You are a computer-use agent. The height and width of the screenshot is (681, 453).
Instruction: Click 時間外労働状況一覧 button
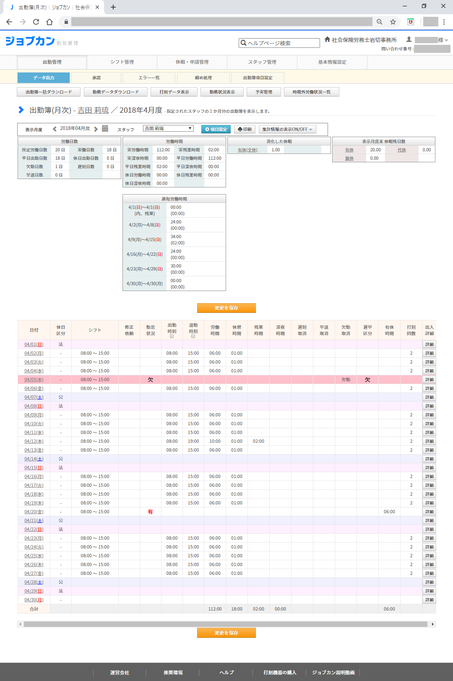311,92
